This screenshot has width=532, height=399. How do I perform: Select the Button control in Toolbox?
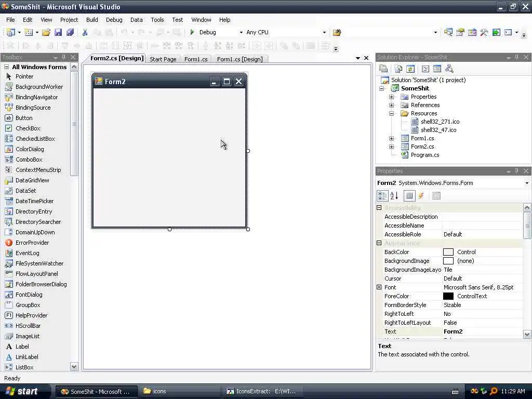(24, 118)
